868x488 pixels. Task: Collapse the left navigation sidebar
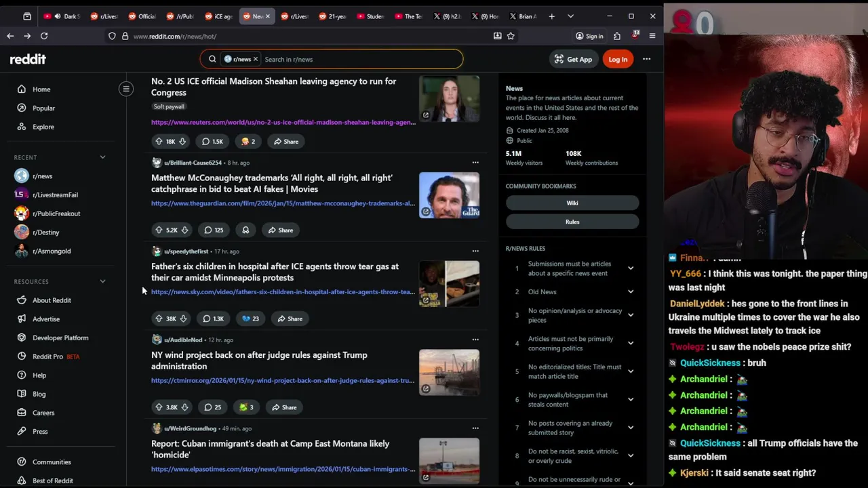[126, 89]
